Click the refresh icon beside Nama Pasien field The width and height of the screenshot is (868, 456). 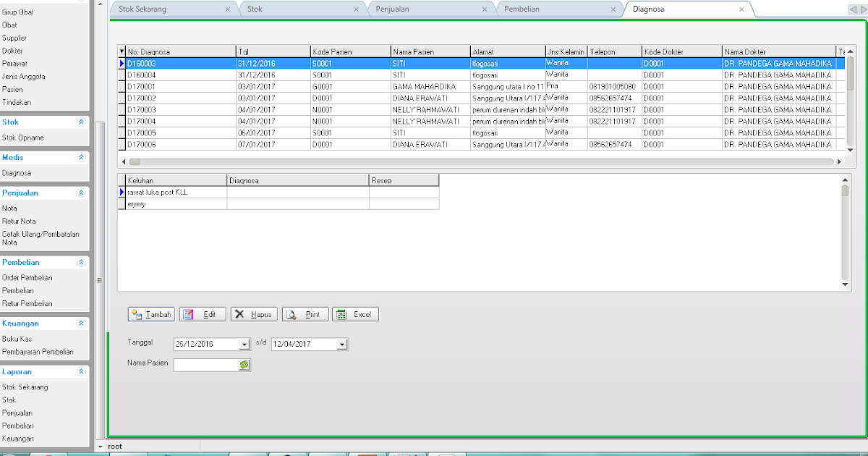click(245, 365)
